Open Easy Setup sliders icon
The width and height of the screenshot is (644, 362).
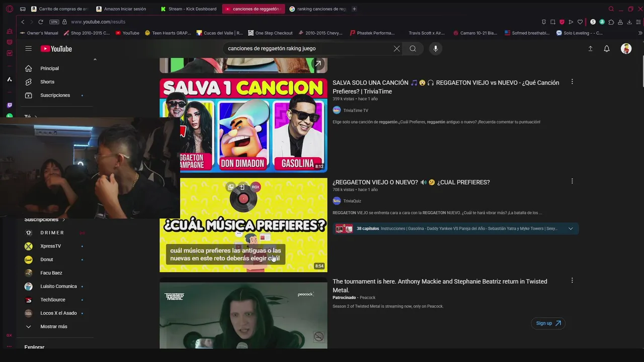pyautogui.click(x=638, y=22)
